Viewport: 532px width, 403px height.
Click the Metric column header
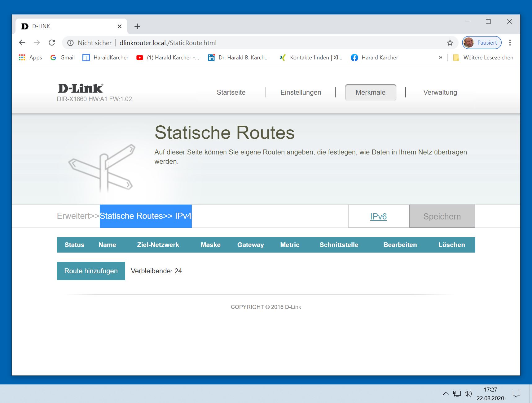coord(290,245)
